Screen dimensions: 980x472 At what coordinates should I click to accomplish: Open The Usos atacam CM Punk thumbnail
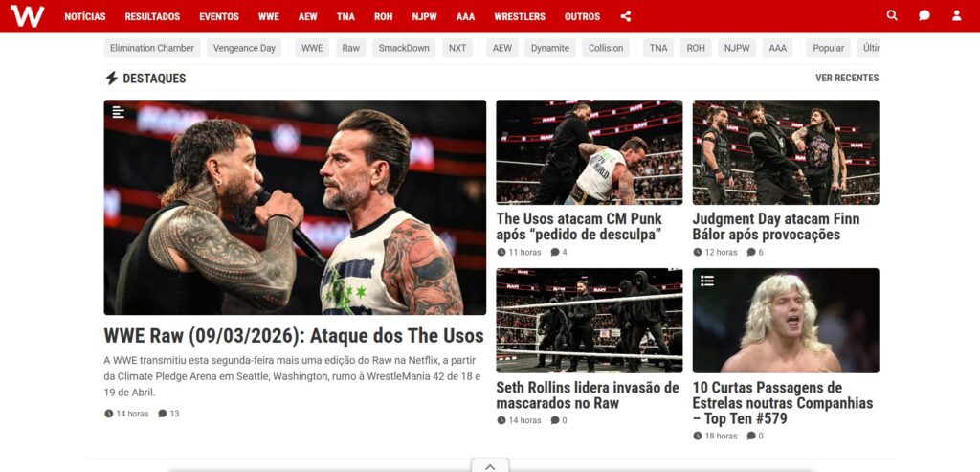(590, 152)
